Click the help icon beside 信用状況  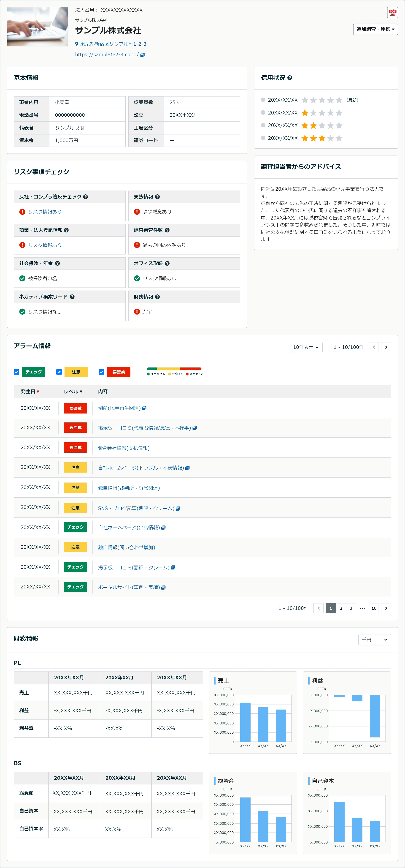click(x=289, y=78)
